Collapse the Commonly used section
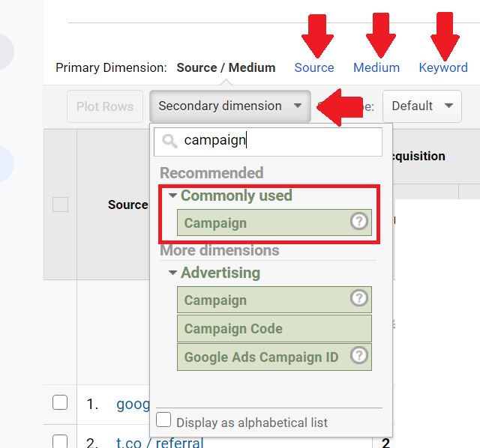The image size is (480, 448). tap(173, 196)
